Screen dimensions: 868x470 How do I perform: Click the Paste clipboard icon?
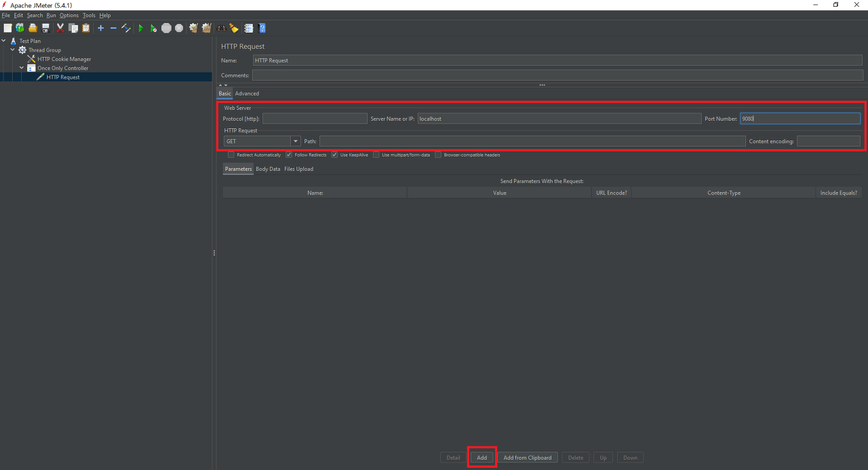click(x=86, y=28)
